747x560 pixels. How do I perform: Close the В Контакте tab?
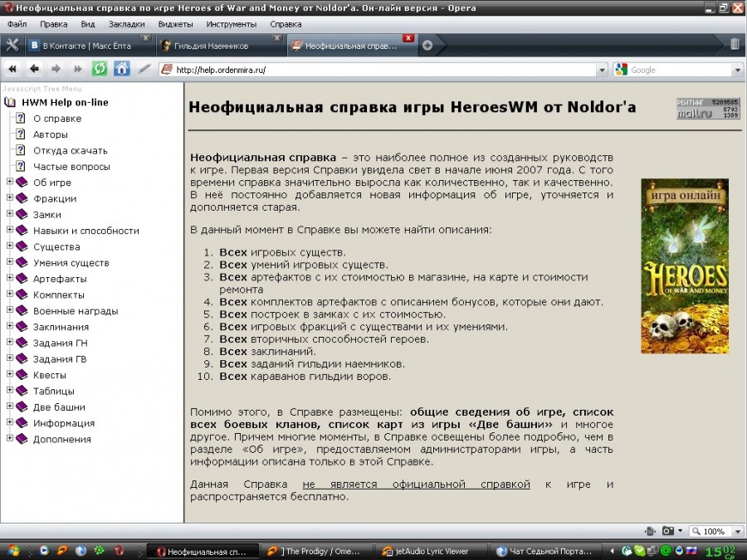[x=146, y=37]
